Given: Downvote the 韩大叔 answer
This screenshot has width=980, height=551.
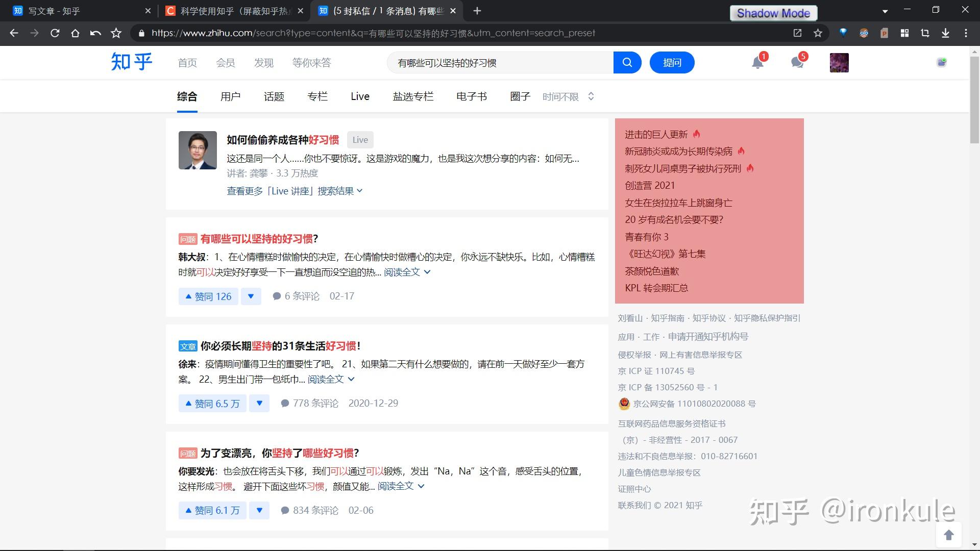Looking at the screenshot, I should point(251,296).
